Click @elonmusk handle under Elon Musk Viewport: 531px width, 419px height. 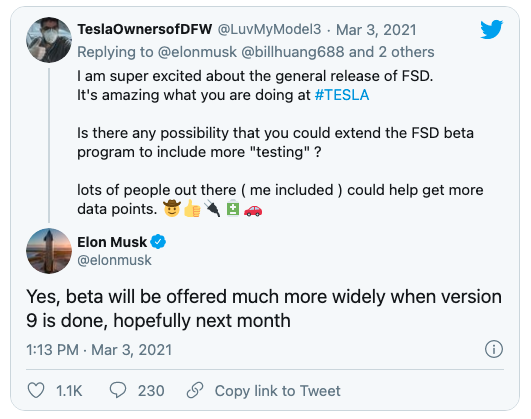114,260
